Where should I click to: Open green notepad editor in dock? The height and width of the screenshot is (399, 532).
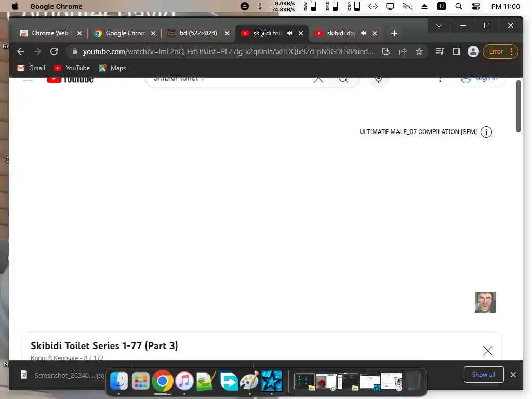206,381
